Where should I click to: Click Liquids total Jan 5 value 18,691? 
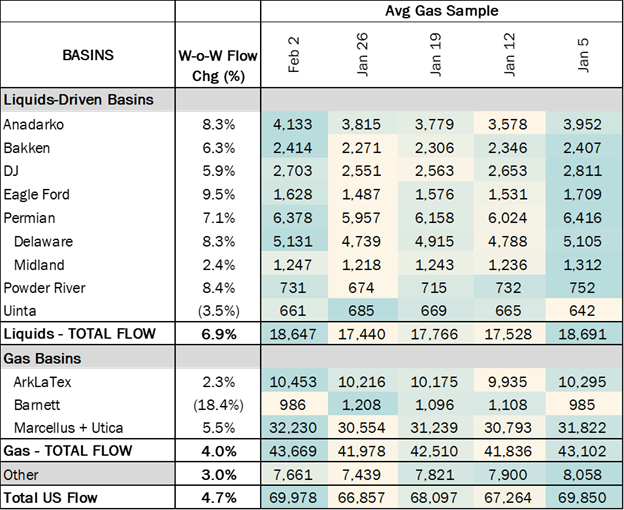click(x=582, y=334)
